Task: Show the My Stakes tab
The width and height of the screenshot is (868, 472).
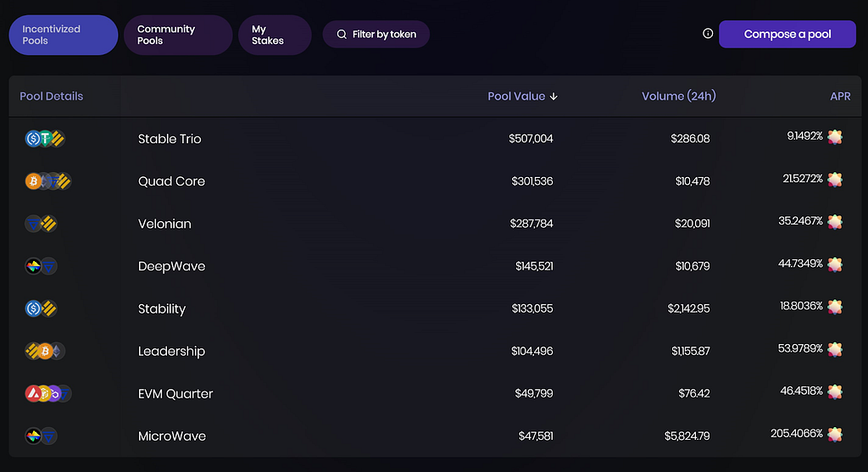Action: click(x=275, y=35)
